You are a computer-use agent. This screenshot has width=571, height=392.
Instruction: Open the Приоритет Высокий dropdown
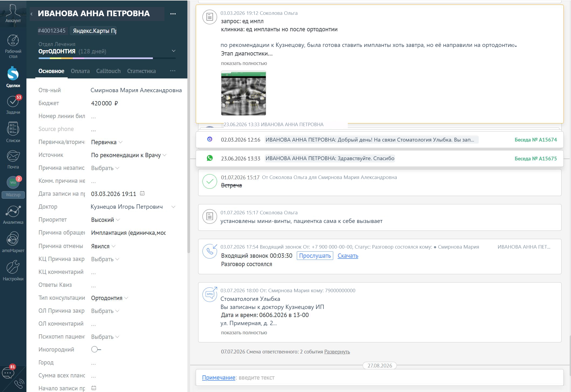click(x=105, y=220)
